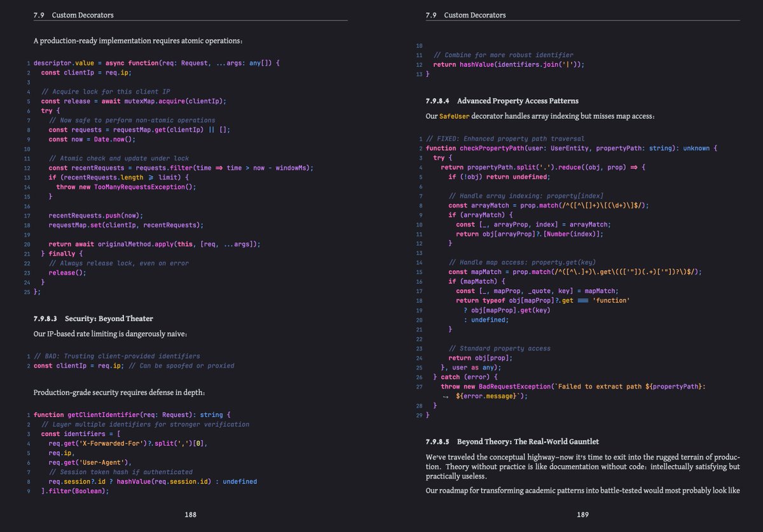Click the line 'if (mapMatch) {'
The image size is (763, 532).
(x=476, y=282)
